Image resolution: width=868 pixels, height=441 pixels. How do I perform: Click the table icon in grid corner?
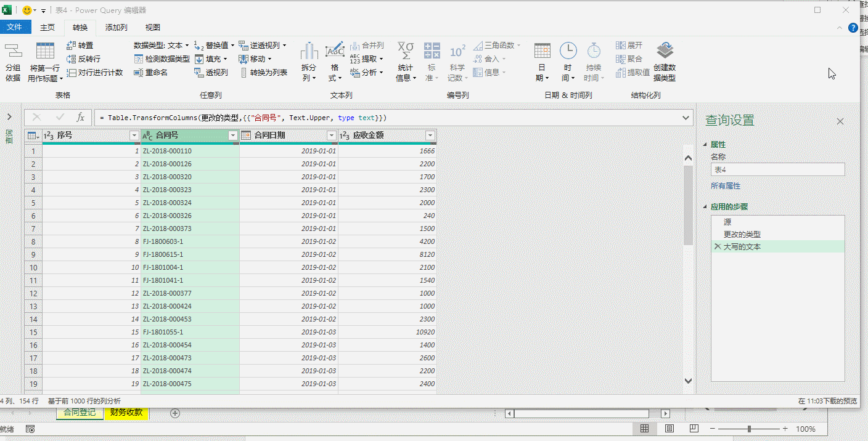coord(33,136)
